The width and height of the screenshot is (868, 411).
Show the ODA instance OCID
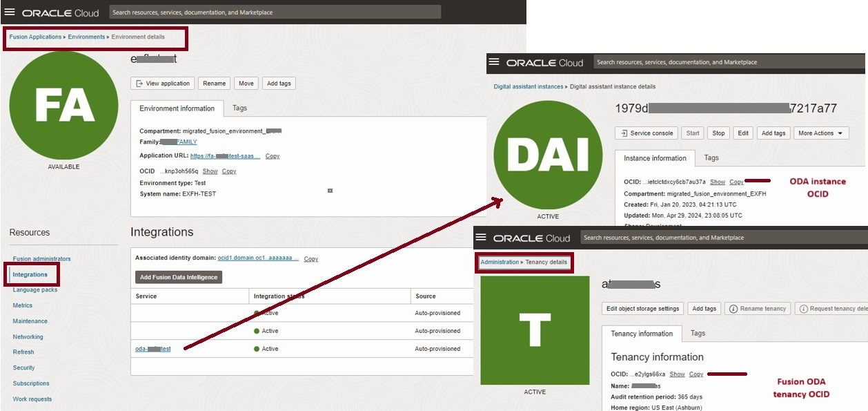pos(718,182)
